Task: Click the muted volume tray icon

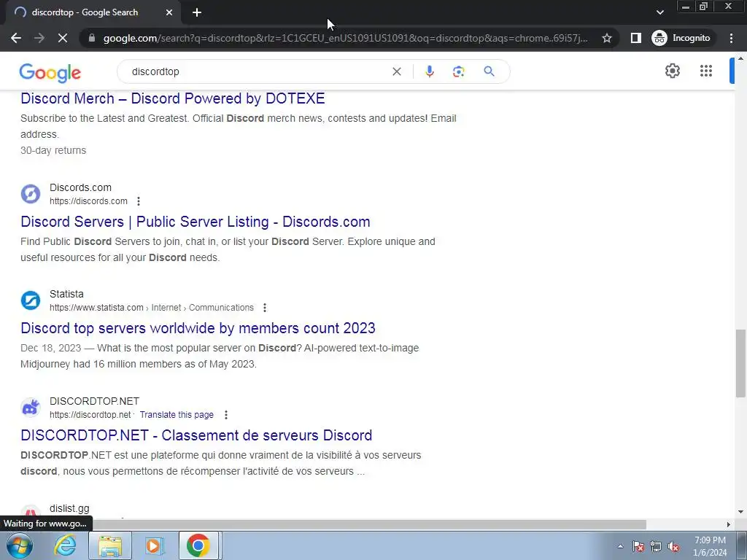Action: point(673,547)
